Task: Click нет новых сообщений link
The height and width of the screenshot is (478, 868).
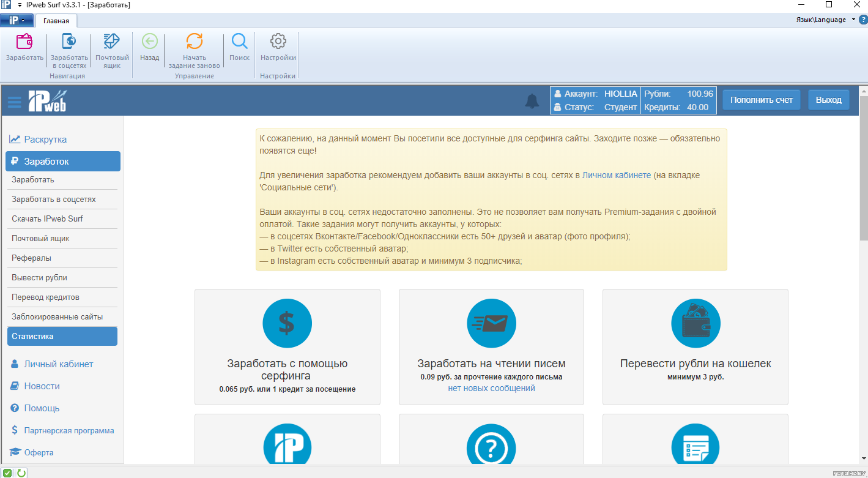Action: (x=491, y=388)
